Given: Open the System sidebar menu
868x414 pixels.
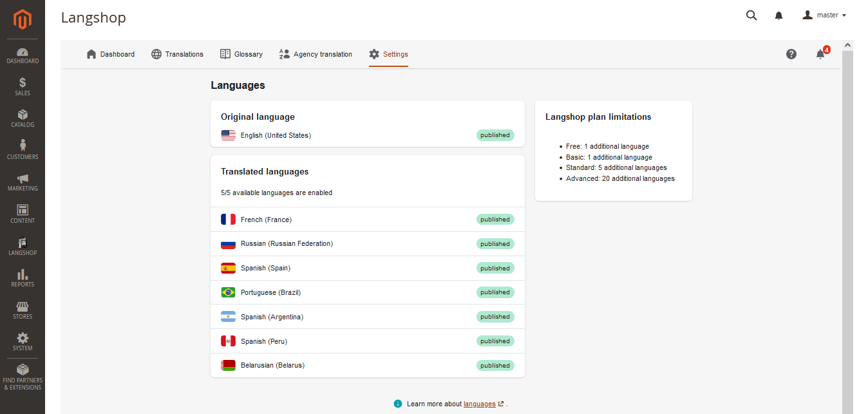Looking at the screenshot, I should pos(23,342).
